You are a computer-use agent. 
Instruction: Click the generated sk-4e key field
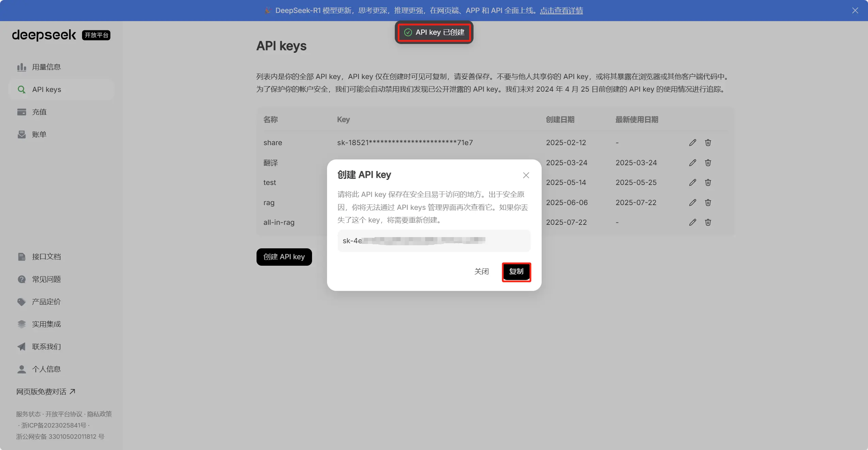pos(434,241)
